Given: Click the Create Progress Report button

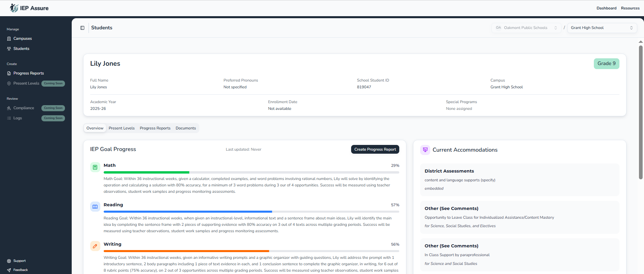Looking at the screenshot, I should 375,149.
